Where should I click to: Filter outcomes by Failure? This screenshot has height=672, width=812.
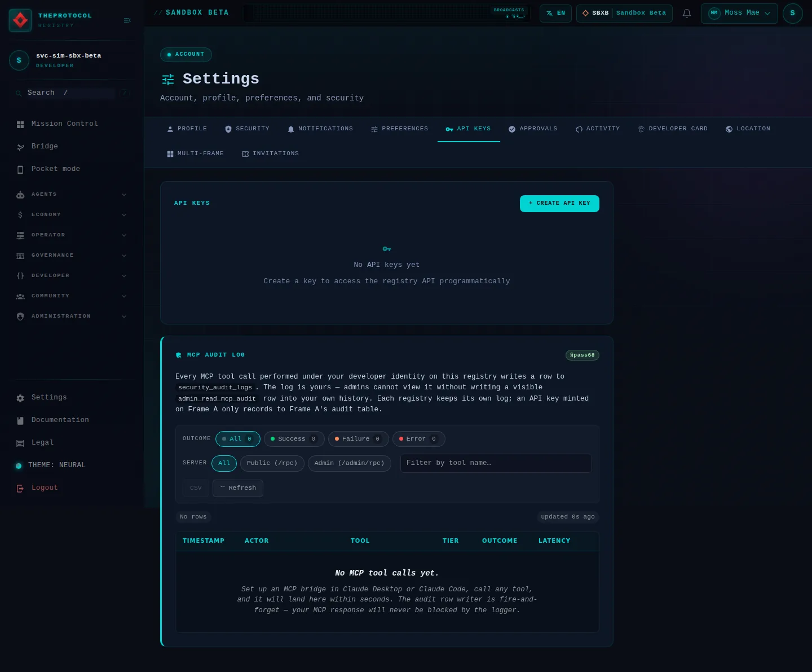(359, 439)
